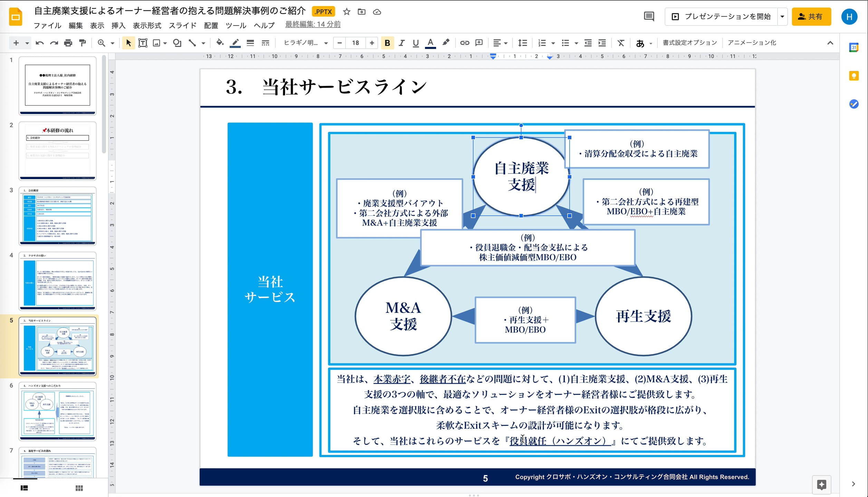
Task: Open Google Keep in the side panel
Action: [854, 76]
